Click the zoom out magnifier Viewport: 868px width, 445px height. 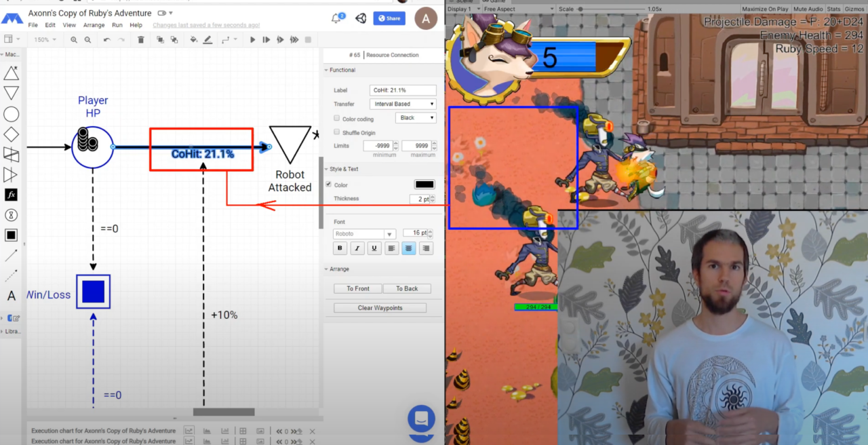[88, 40]
